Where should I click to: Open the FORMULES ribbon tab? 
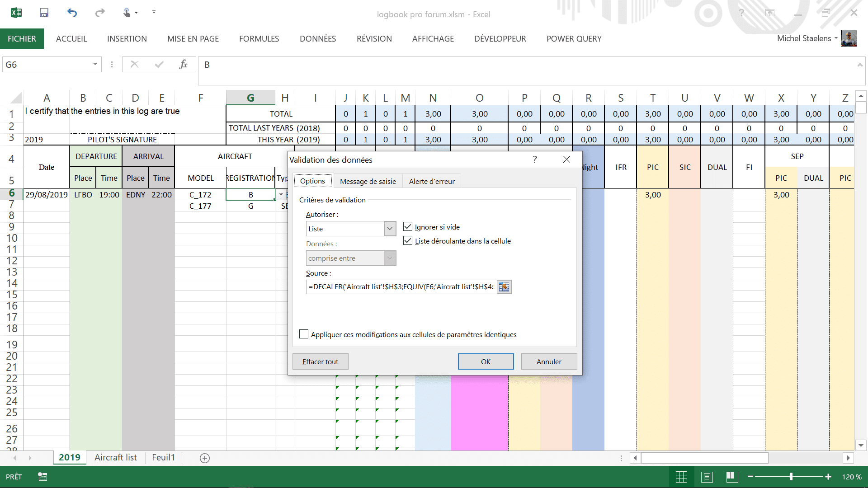coord(259,39)
